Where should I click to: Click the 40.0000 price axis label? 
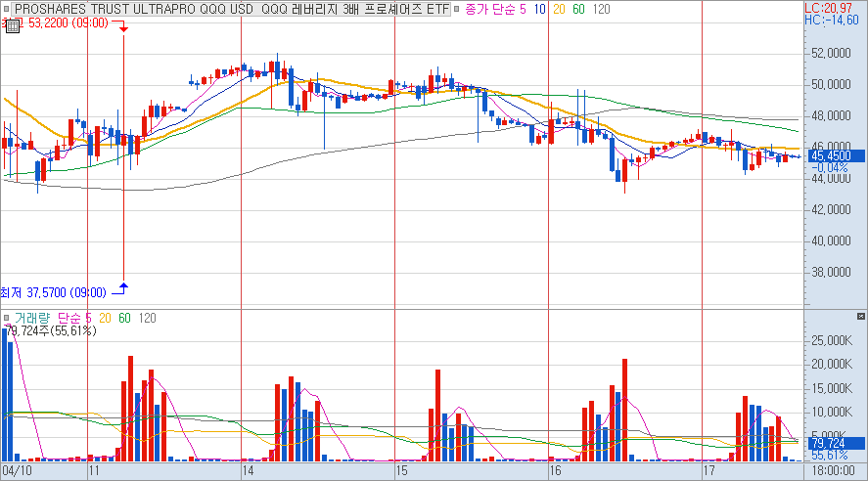[831, 240]
